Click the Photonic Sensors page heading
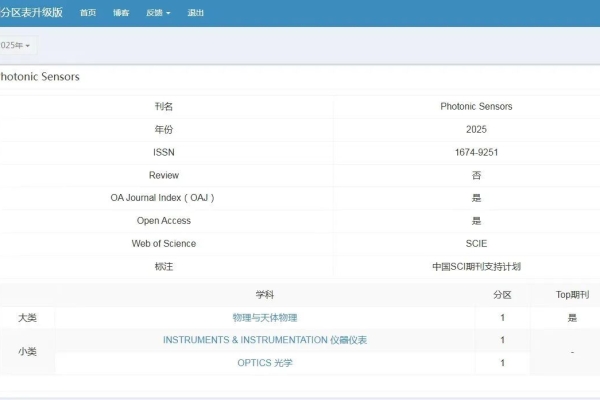The width and height of the screenshot is (600, 400). tap(40, 77)
